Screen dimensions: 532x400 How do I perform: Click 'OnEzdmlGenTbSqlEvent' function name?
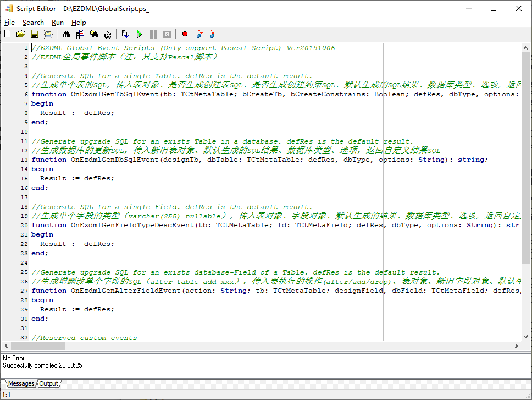114,95
